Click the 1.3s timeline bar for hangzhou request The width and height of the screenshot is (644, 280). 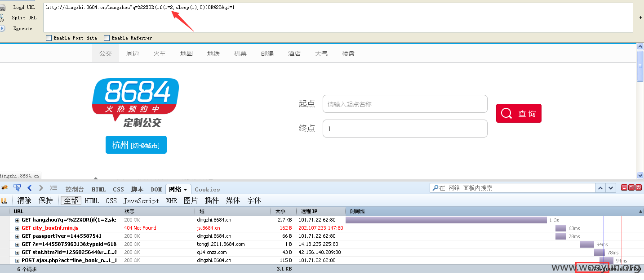[x=446, y=220]
